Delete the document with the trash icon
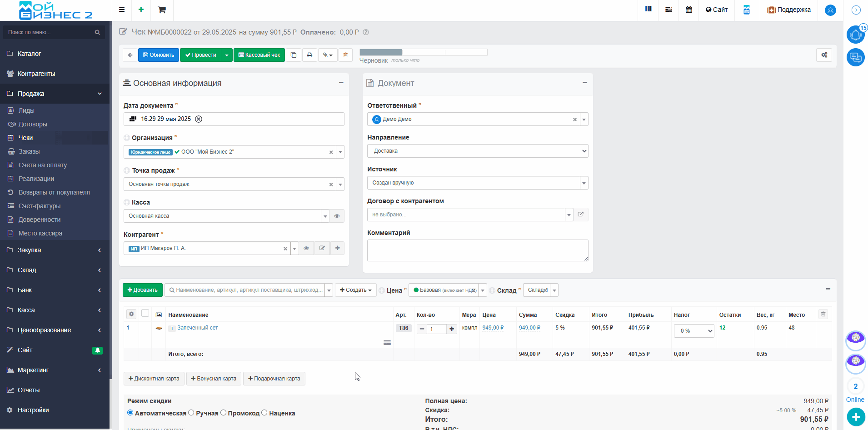This screenshot has height=430, width=868. click(x=345, y=55)
